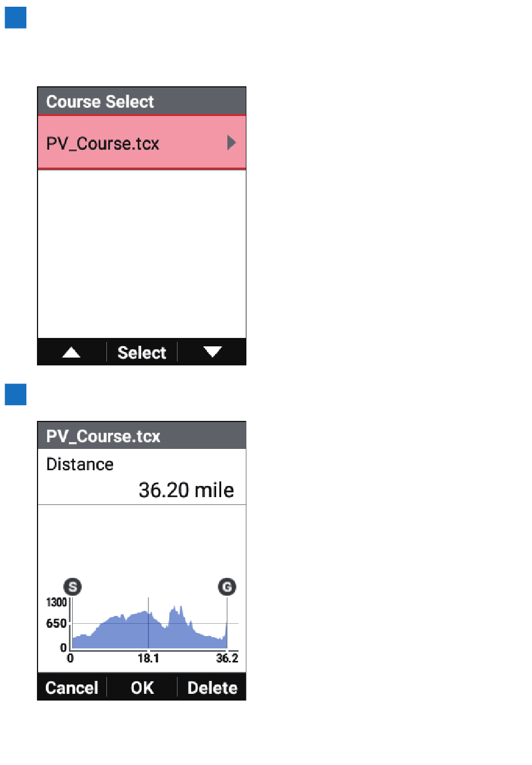The image size is (532, 765).
Task: Expand PV_Course.tcx using the right chevron
Action: pyautogui.click(x=231, y=143)
